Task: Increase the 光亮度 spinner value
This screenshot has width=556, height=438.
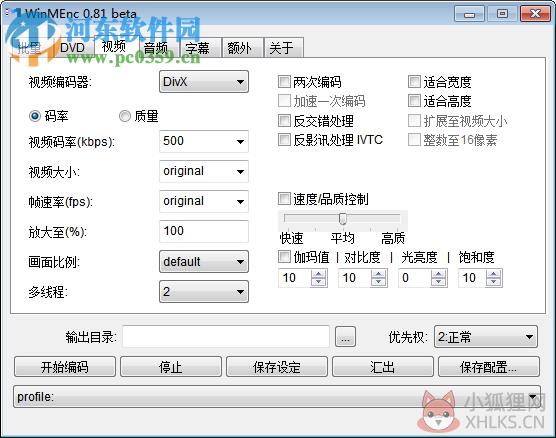Action: click(x=439, y=274)
